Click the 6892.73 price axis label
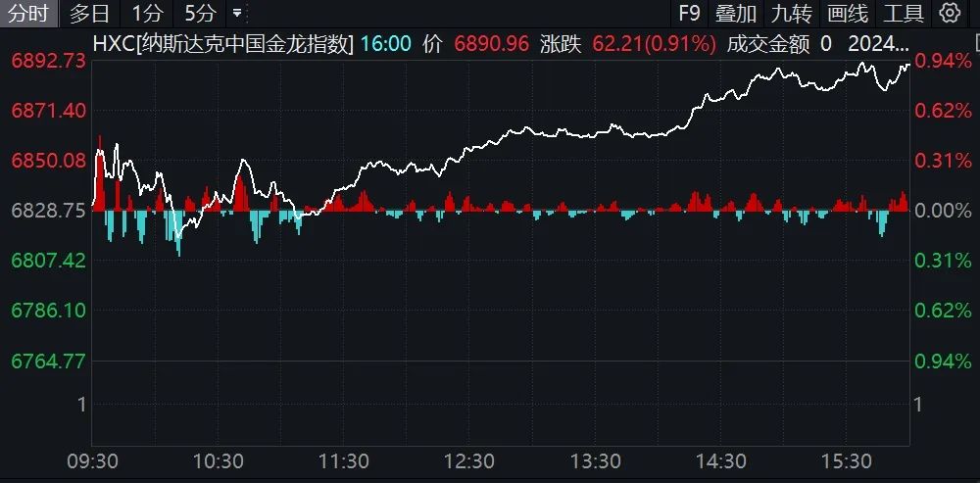 48,61
